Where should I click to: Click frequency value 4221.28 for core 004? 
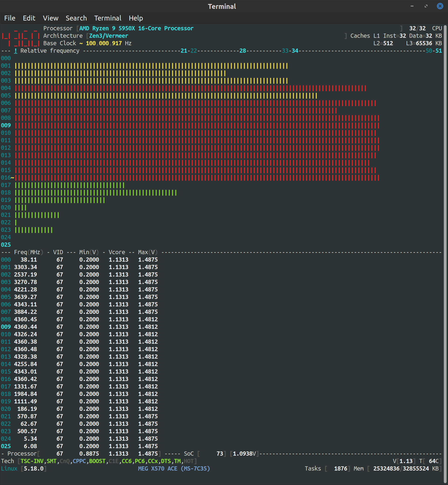[25, 290]
